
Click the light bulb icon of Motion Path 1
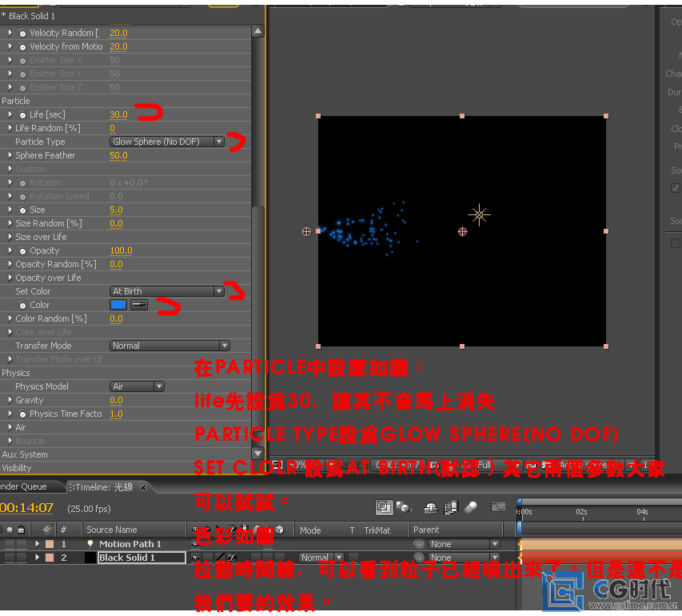91,544
